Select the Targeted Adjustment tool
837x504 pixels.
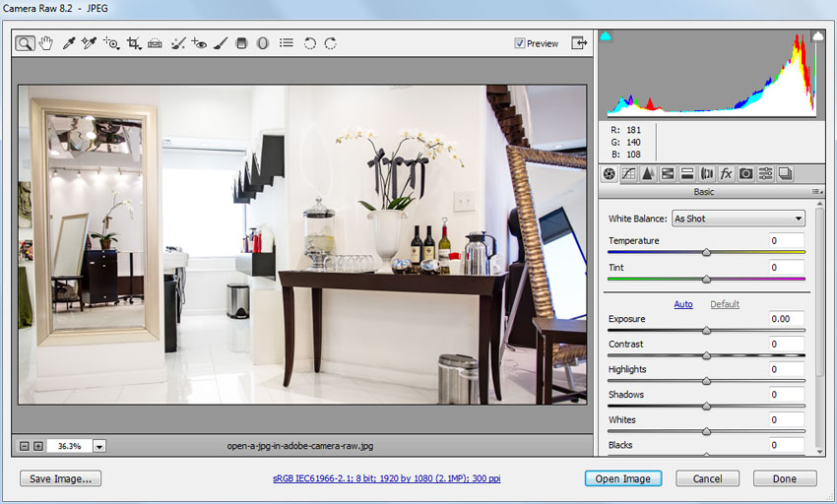(111, 43)
